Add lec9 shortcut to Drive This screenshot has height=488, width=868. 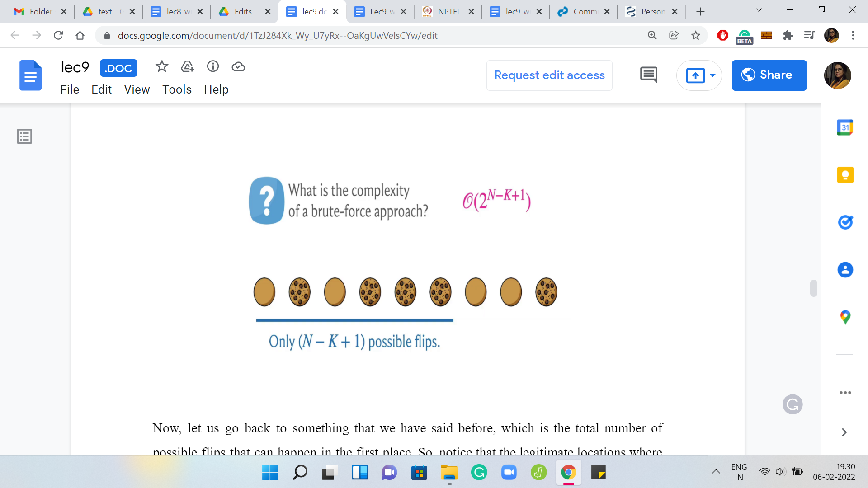[187, 67]
